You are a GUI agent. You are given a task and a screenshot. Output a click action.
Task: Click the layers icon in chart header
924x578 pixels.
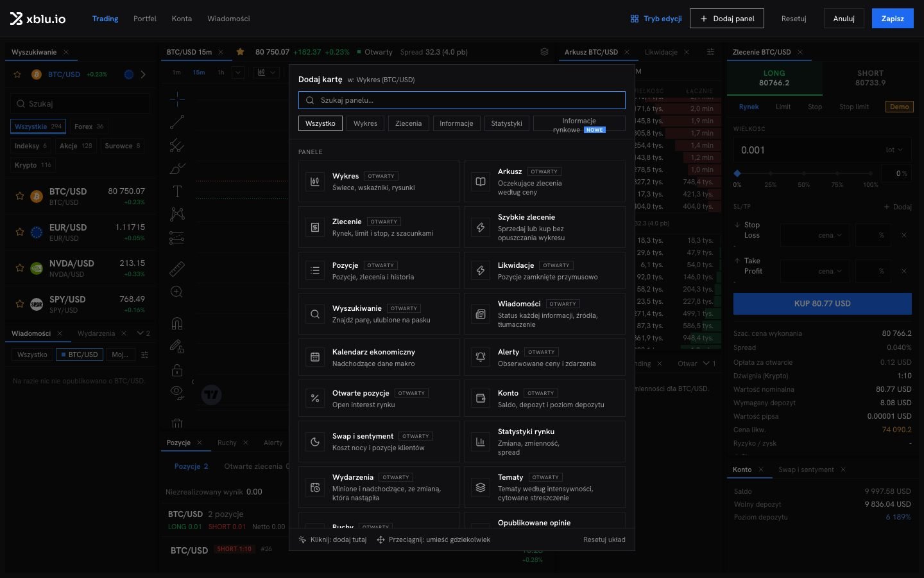pos(544,52)
